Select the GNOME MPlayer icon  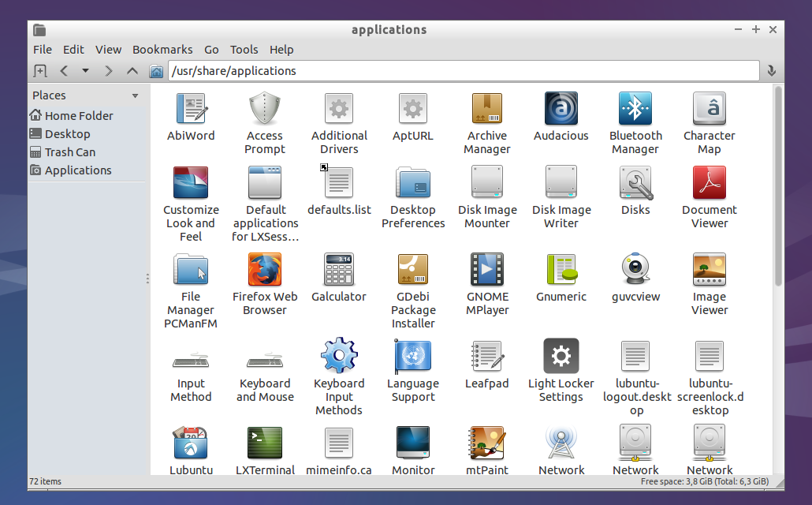tap(486, 269)
